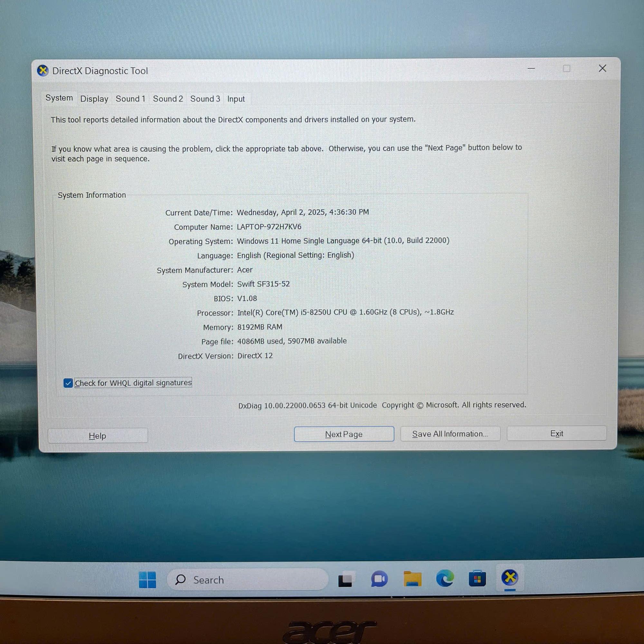
Task: Click the magnifier icon in taskbar search
Action: pos(180,579)
